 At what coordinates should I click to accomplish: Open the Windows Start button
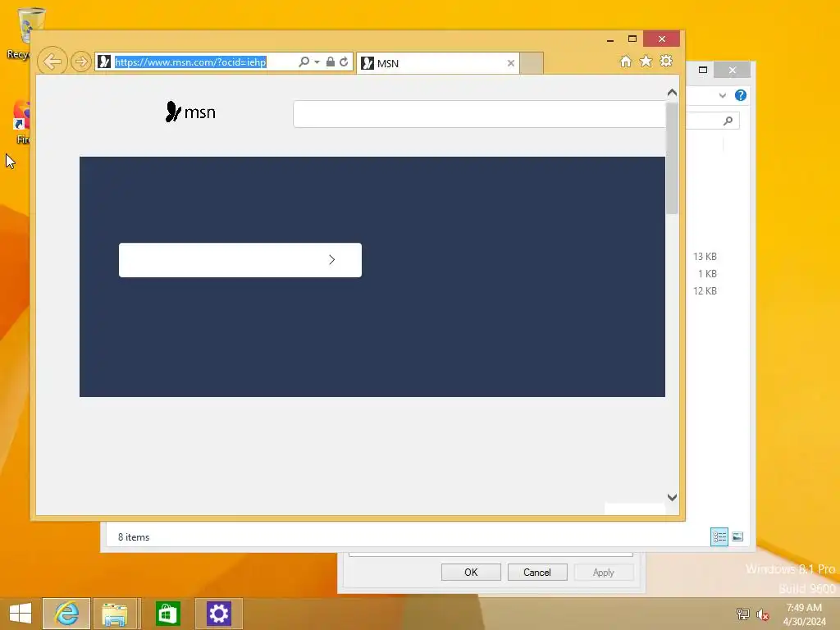point(21,614)
